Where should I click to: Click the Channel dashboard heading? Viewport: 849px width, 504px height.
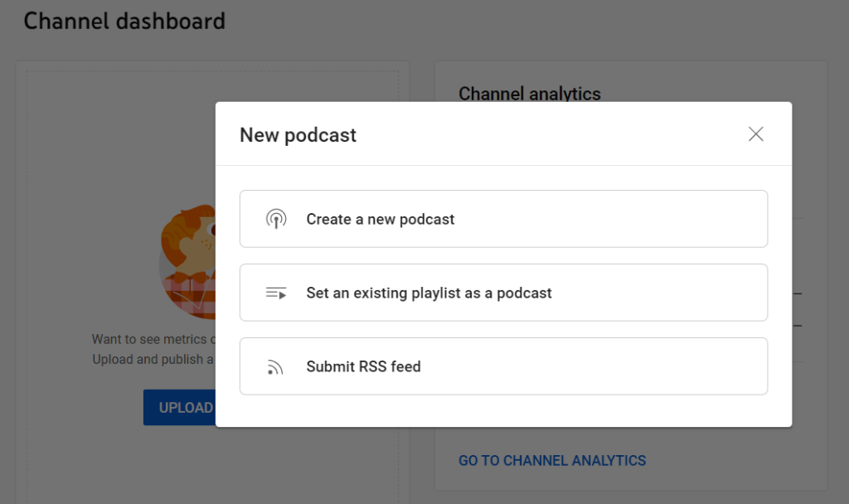click(125, 21)
